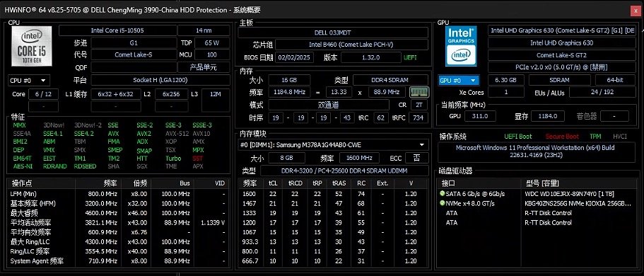The height and width of the screenshot is (276, 644).
Task: Click the green status icon for SATA drive
Action: point(442,193)
